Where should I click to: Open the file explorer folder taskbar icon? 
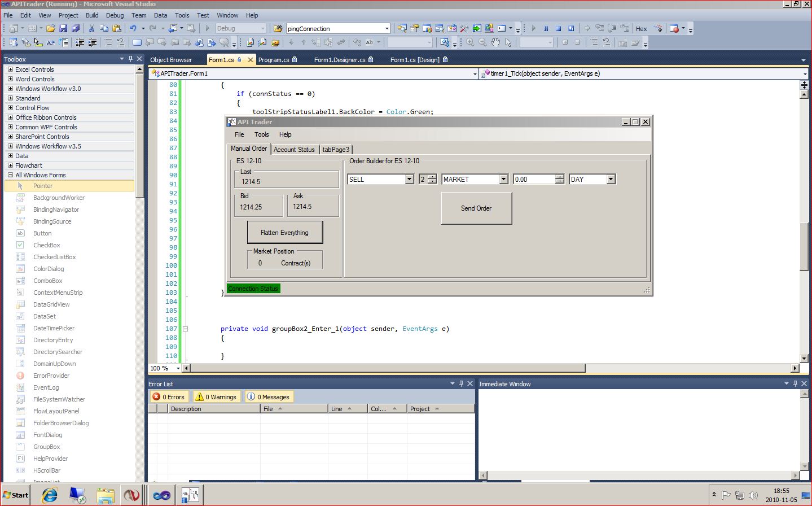click(106, 495)
